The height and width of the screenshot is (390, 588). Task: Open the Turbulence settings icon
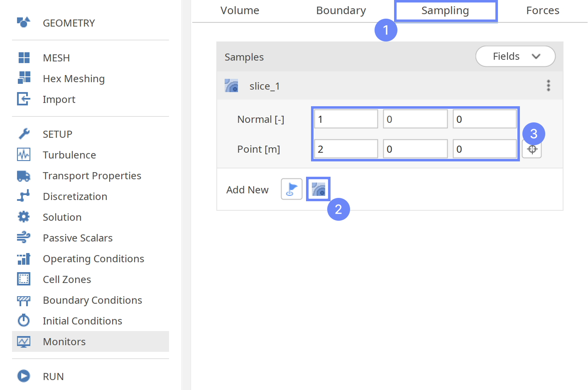24,155
